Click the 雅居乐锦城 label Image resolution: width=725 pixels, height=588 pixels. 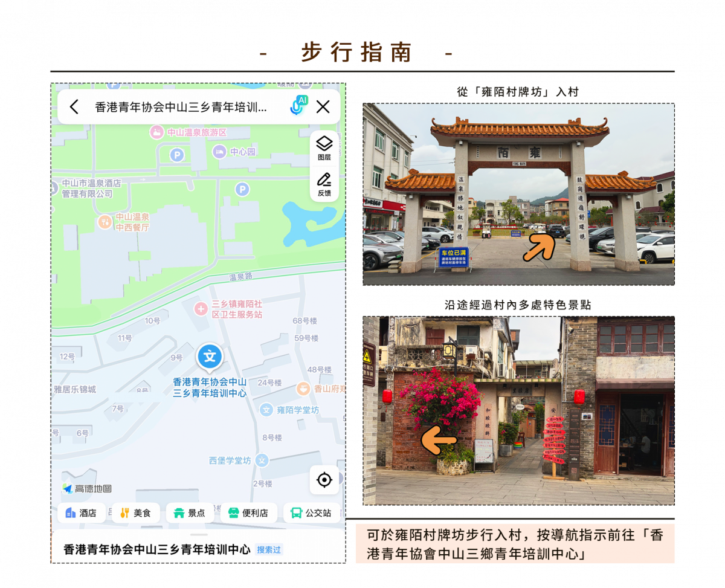coord(74,390)
